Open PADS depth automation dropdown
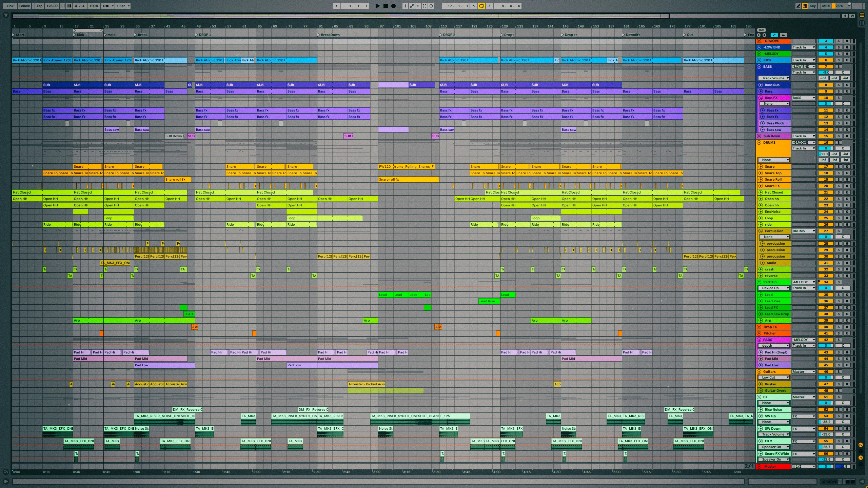 click(774, 346)
